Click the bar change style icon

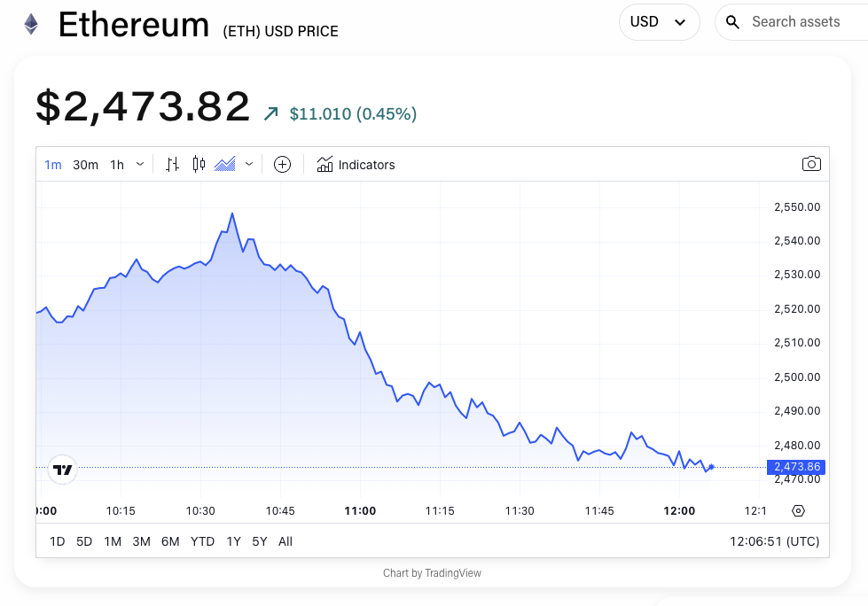tap(171, 164)
